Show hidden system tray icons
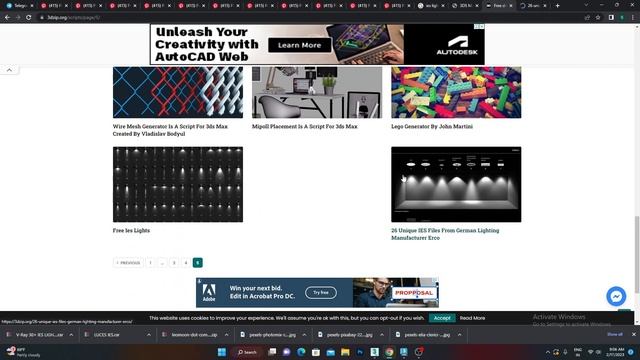Screen dimensions: 640x360 click(548, 352)
